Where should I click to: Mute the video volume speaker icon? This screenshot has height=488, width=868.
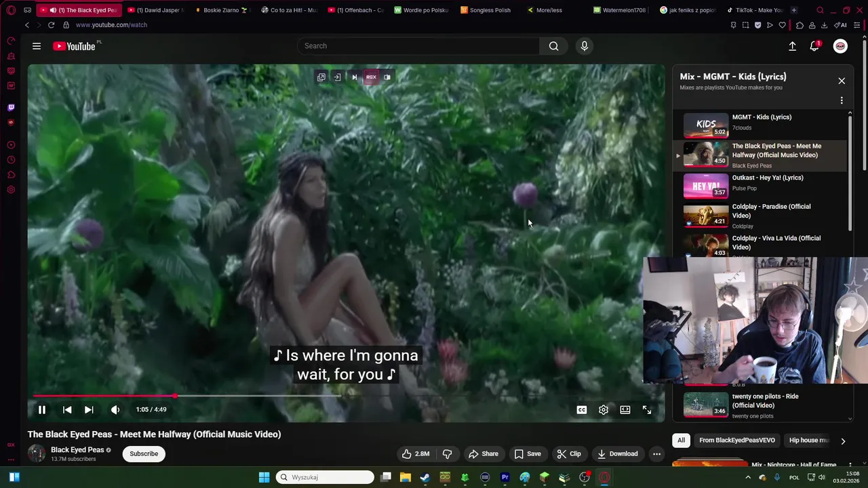click(x=115, y=409)
